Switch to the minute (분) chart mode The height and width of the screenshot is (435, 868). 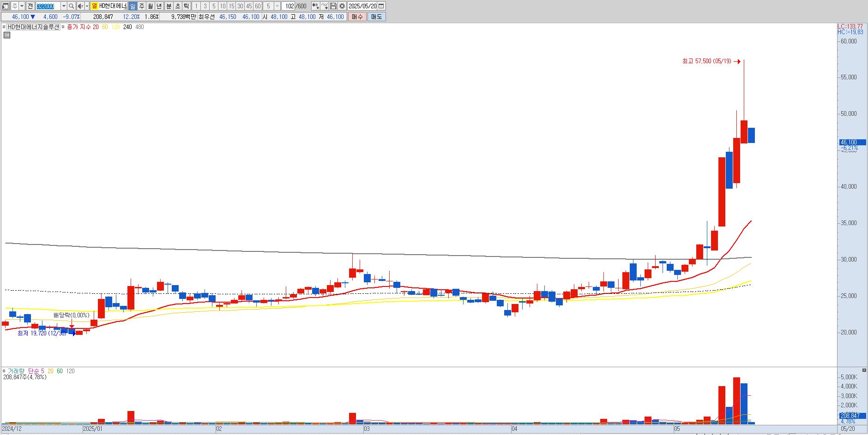(169, 6)
